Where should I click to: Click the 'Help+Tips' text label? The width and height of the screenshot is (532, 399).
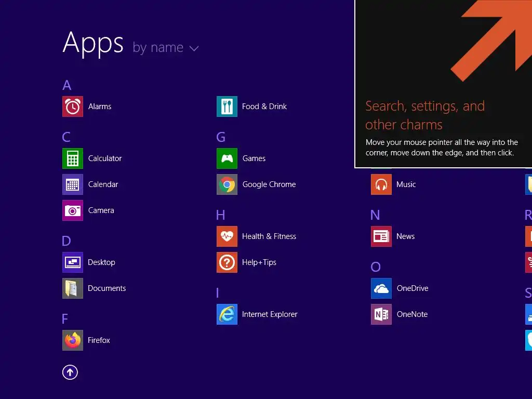(259, 262)
